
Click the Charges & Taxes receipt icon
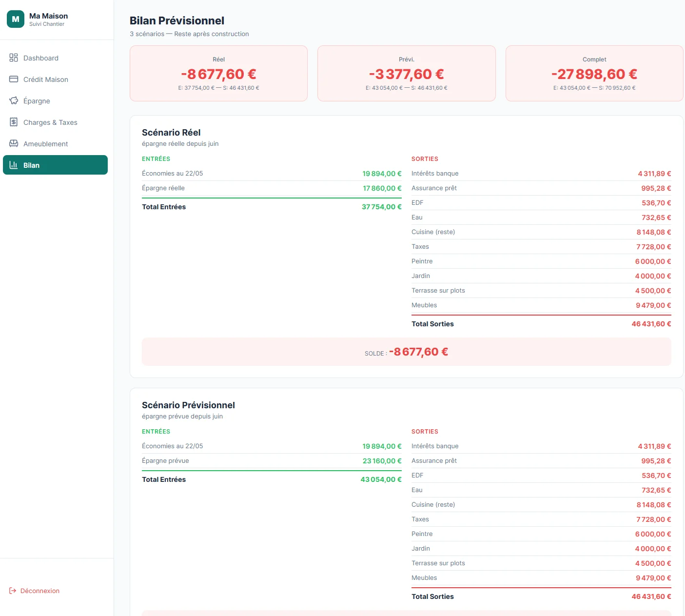tap(14, 122)
